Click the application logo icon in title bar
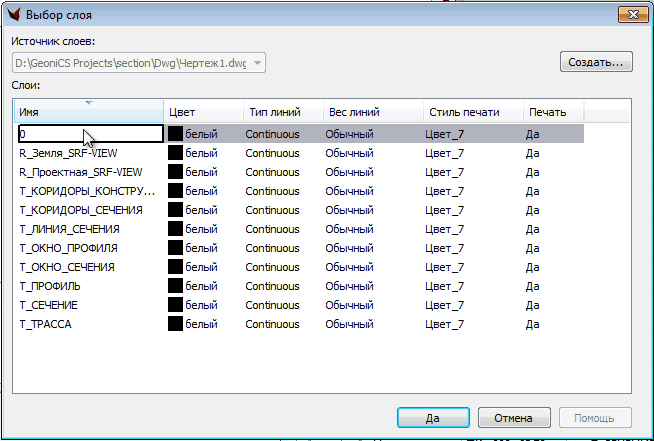Viewport: 654px width, 441px height. pyautogui.click(x=15, y=14)
